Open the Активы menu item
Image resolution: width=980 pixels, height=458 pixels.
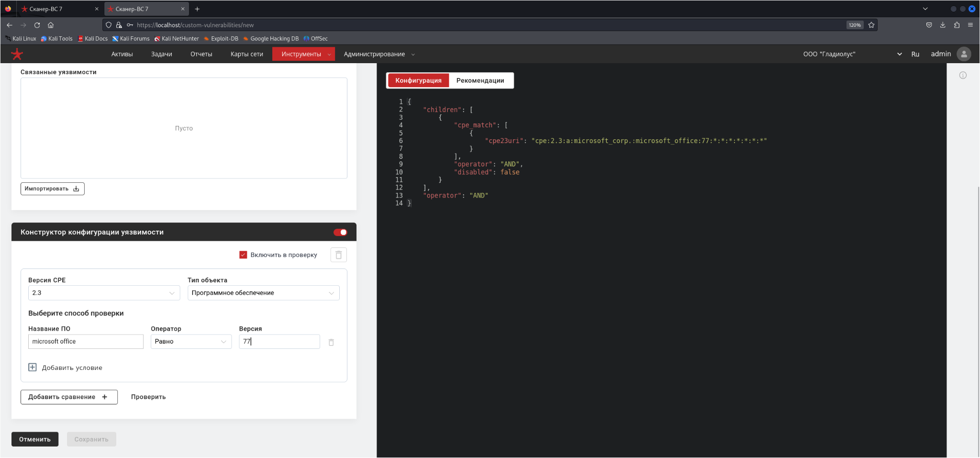[x=122, y=54]
